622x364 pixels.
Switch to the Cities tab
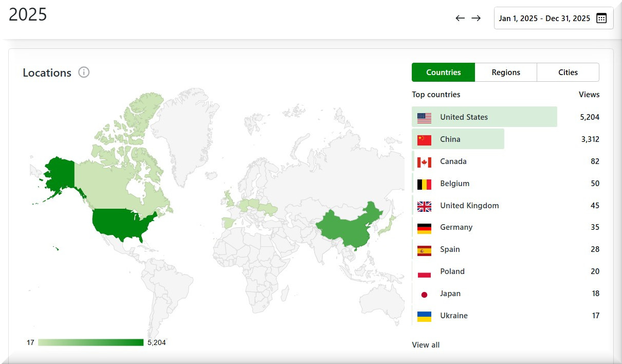568,72
